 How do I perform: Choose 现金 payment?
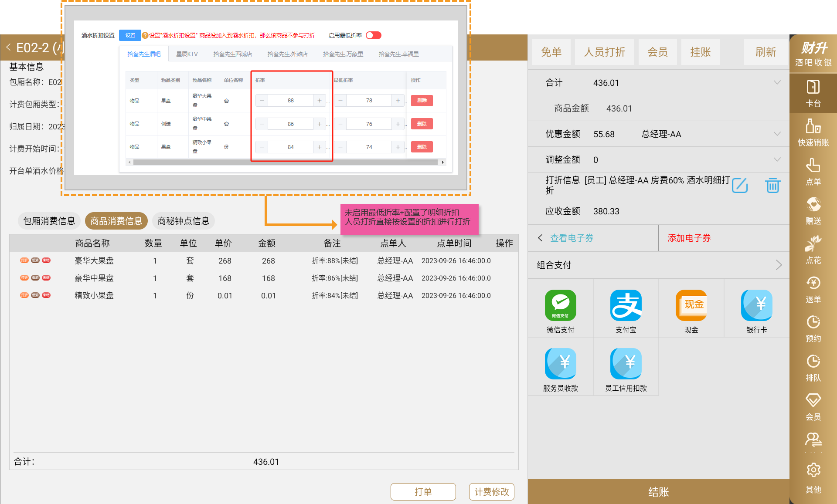(x=691, y=311)
